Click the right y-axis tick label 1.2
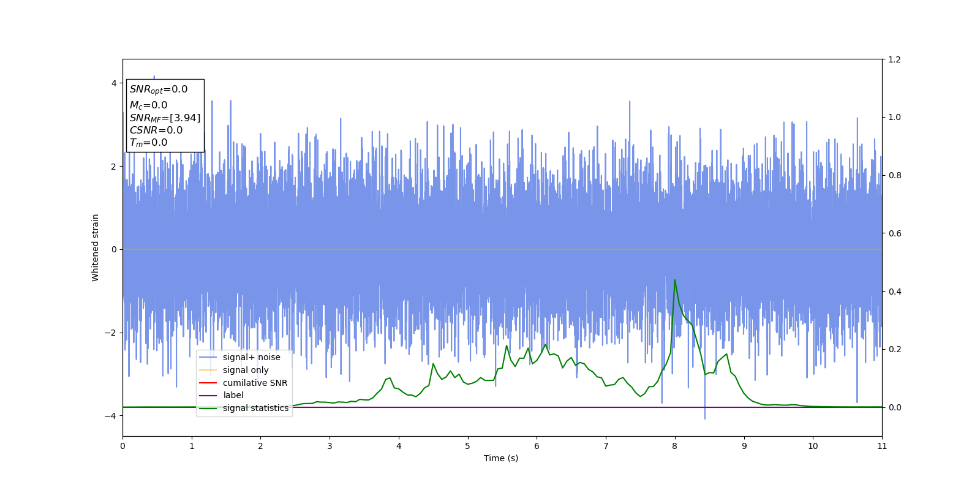The height and width of the screenshot is (490, 980). 894,59
